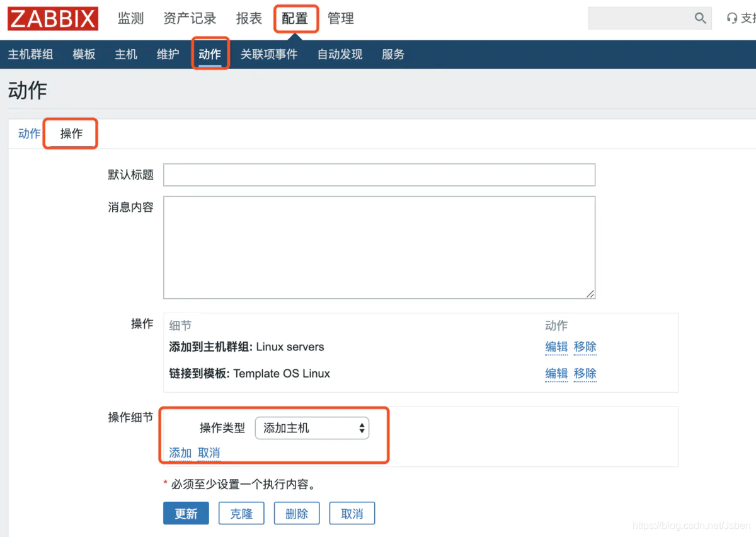The height and width of the screenshot is (537, 756).
Task: Grab the 消息内容 textarea resize handle
Action: click(590, 294)
